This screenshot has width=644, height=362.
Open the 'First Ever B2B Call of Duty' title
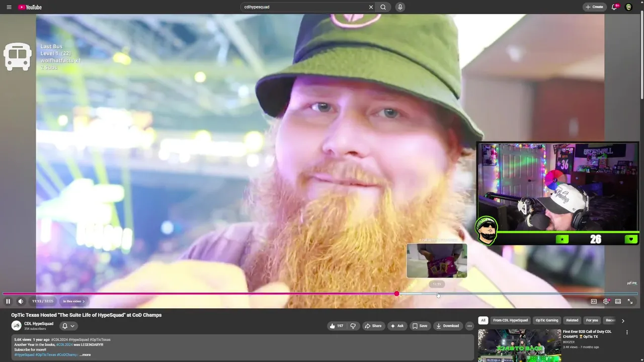(x=587, y=334)
